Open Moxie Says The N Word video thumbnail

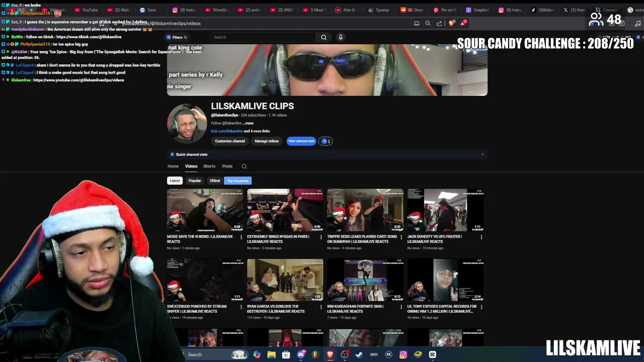pos(205,210)
